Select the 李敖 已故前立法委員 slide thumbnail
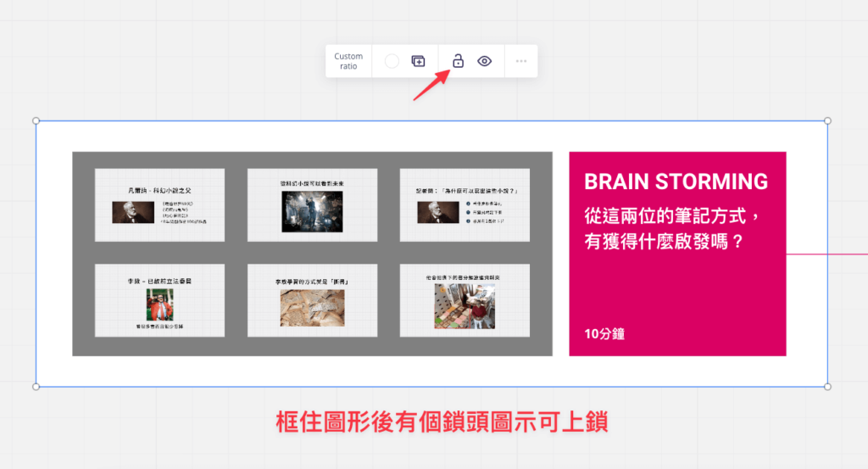This screenshot has width=868, height=469. (159, 300)
